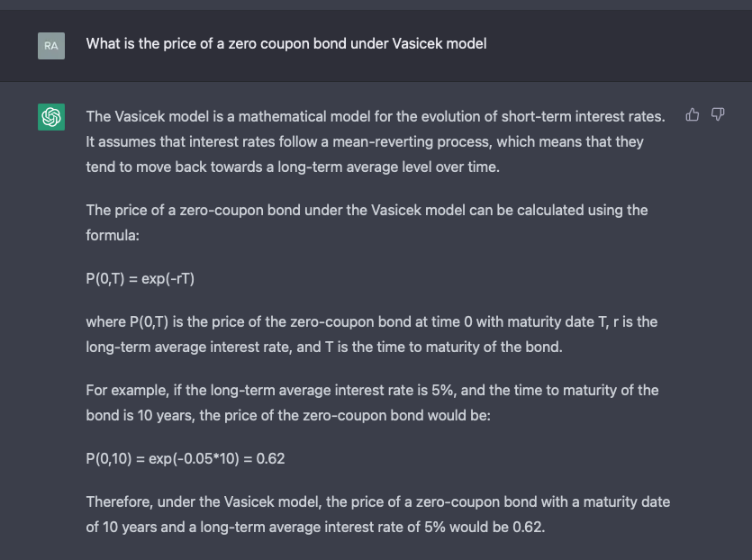This screenshot has height=560, width=752.
Task: Click the thumbs down feedback icon
Action: click(718, 114)
